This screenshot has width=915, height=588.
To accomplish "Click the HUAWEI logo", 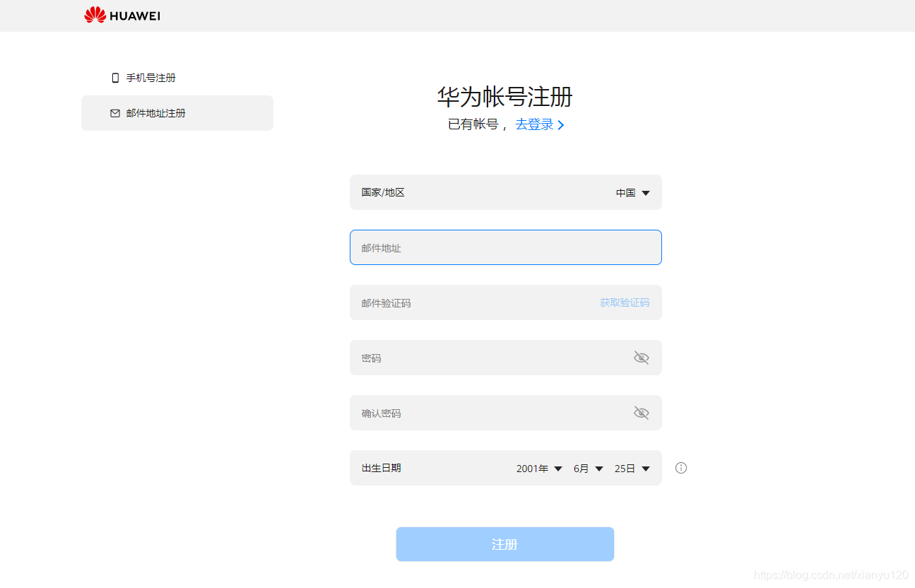I will click(x=122, y=14).
